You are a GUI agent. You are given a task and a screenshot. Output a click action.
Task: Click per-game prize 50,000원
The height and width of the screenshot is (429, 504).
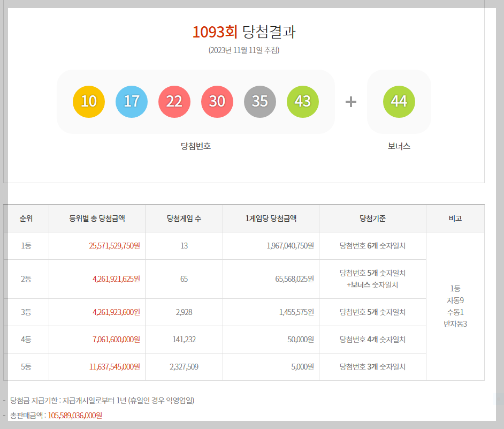click(301, 340)
